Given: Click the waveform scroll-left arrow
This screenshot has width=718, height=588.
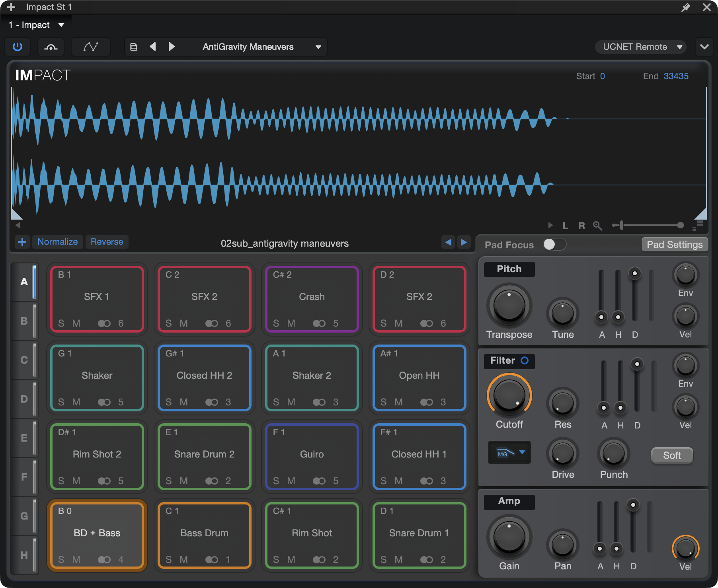Looking at the screenshot, I should tap(18, 225).
